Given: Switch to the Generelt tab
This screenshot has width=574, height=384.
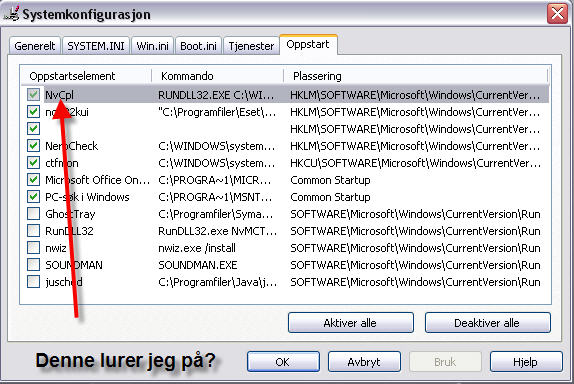Looking at the screenshot, I should coord(35,46).
